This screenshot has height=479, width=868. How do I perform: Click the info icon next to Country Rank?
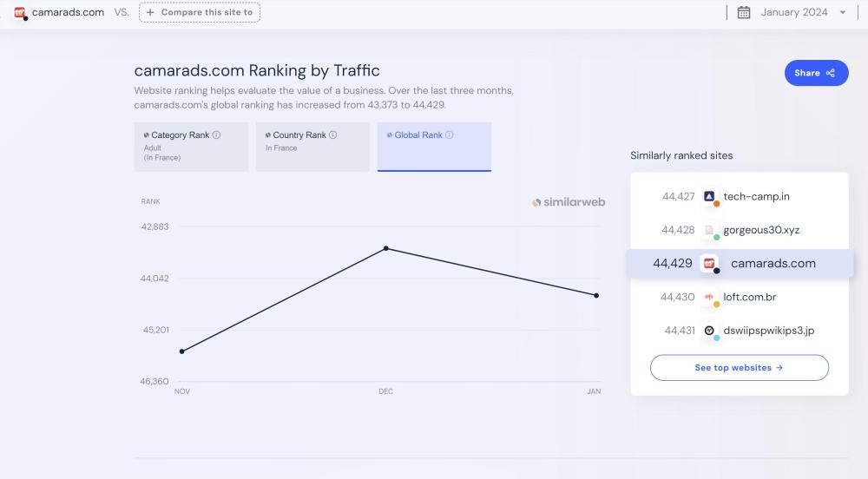point(333,135)
